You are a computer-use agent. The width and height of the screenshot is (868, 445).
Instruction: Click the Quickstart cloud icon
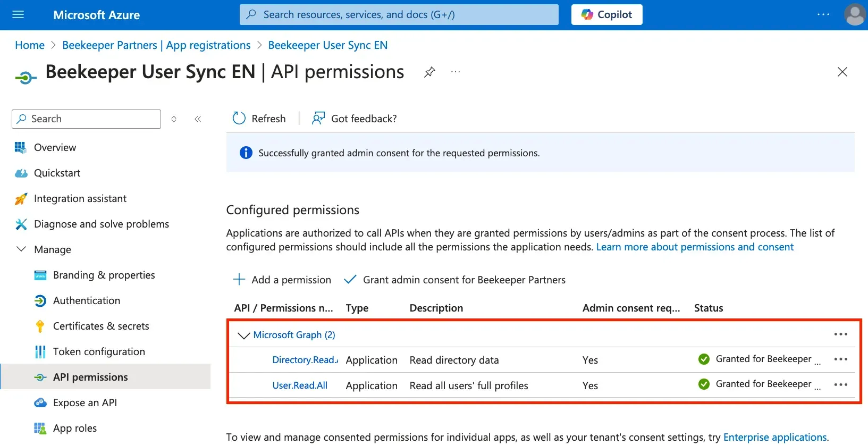[x=21, y=173]
